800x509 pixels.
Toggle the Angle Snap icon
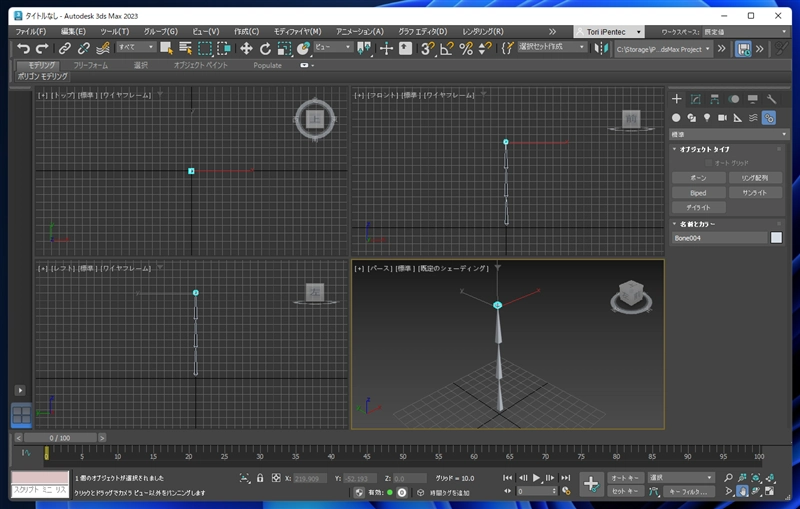point(446,48)
